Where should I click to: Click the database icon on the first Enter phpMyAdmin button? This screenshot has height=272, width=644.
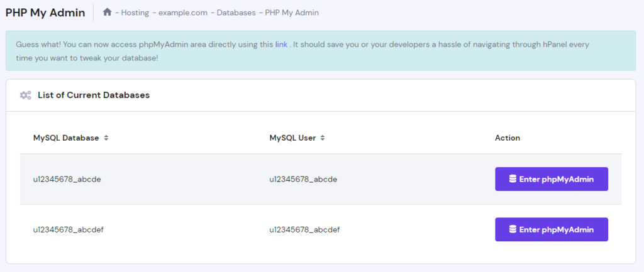[x=513, y=179]
